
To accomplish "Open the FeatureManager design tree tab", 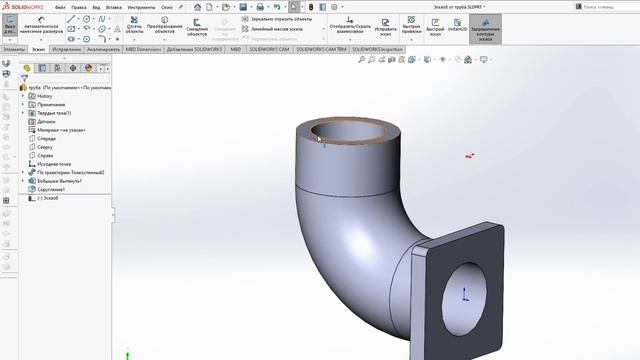I will click(x=27, y=68).
